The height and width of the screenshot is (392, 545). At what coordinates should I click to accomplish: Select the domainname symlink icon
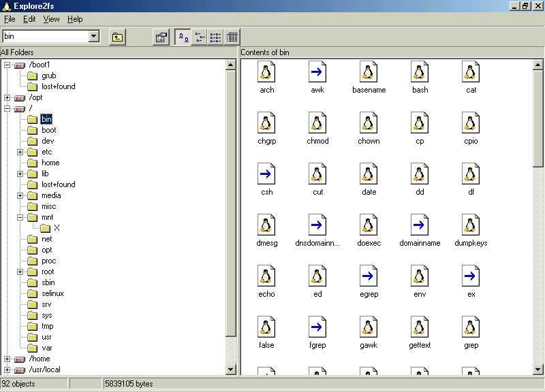point(420,225)
